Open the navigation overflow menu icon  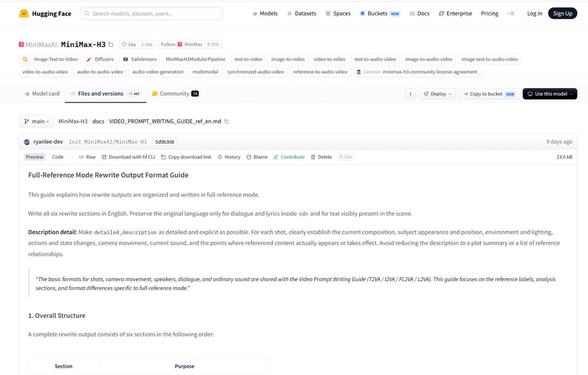point(511,13)
